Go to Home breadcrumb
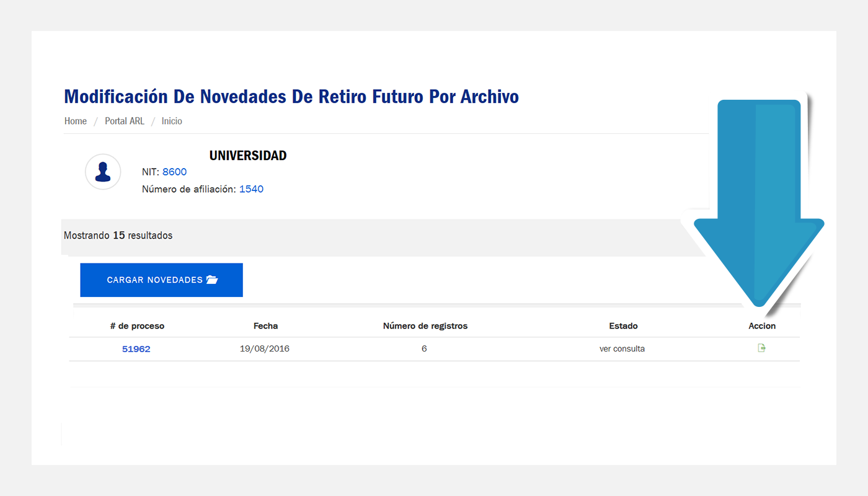868x496 pixels. point(76,121)
